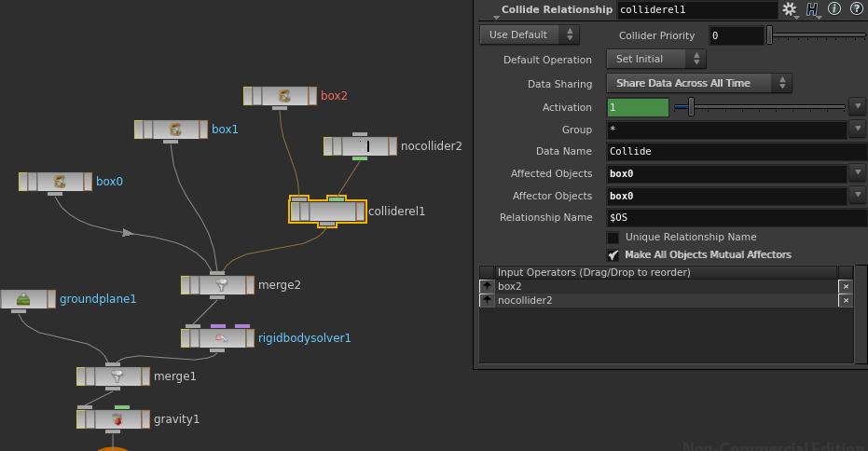Open the Default Operation Set Initial dropdown
The image size is (868, 451).
(x=656, y=60)
